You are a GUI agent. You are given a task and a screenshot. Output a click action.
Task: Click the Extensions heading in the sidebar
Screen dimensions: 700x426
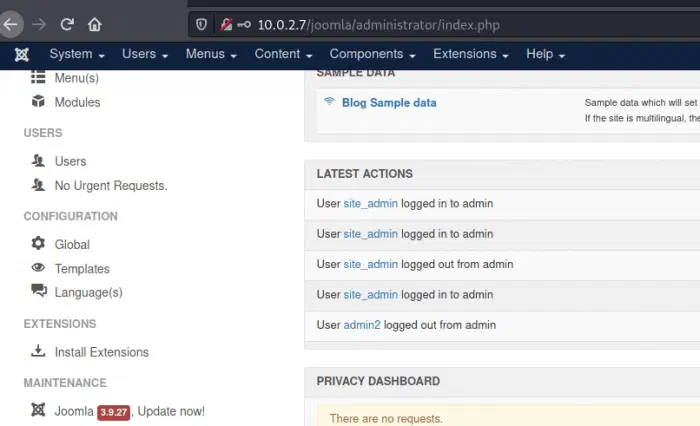click(x=60, y=324)
